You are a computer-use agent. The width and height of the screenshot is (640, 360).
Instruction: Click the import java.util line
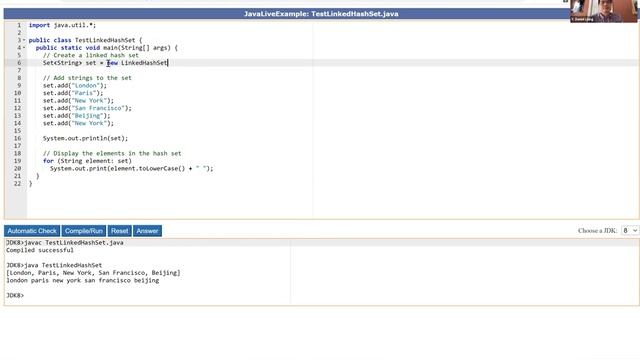[x=62, y=25]
